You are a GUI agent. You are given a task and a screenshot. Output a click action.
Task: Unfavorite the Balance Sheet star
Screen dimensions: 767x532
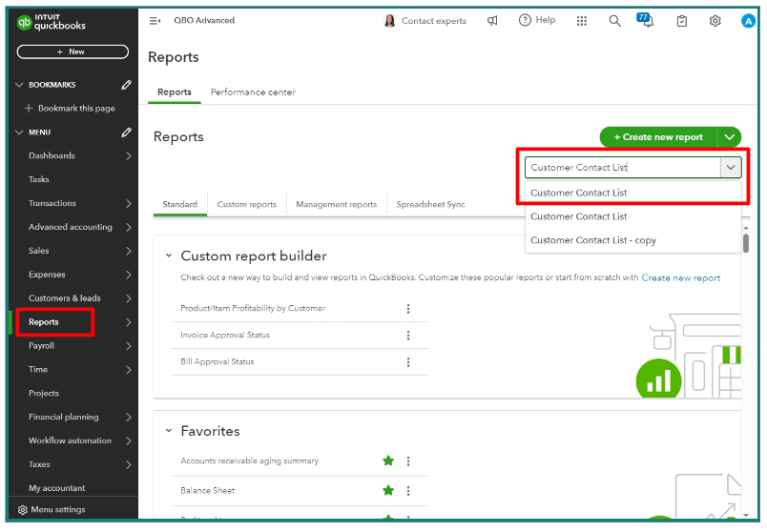click(x=388, y=490)
